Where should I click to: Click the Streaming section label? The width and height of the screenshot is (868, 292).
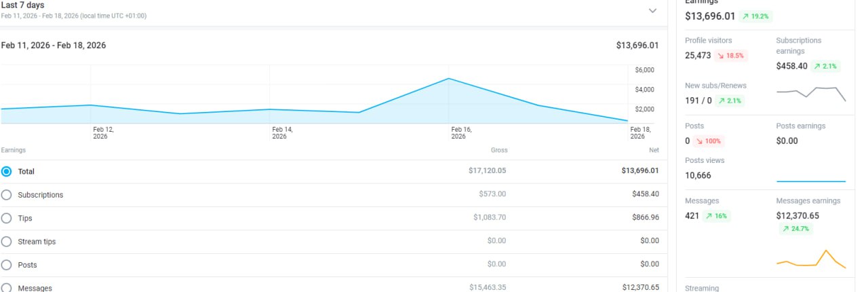coord(702,288)
